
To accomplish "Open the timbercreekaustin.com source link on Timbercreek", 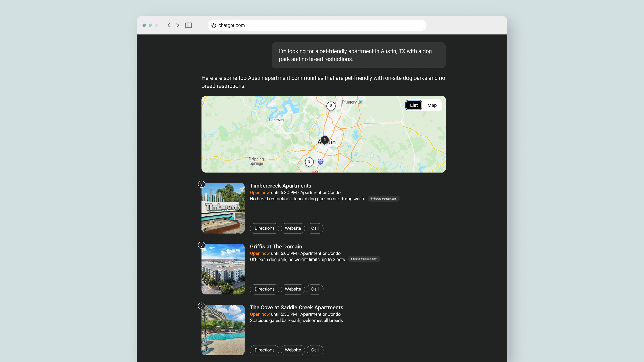I will [x=383, y=199].
